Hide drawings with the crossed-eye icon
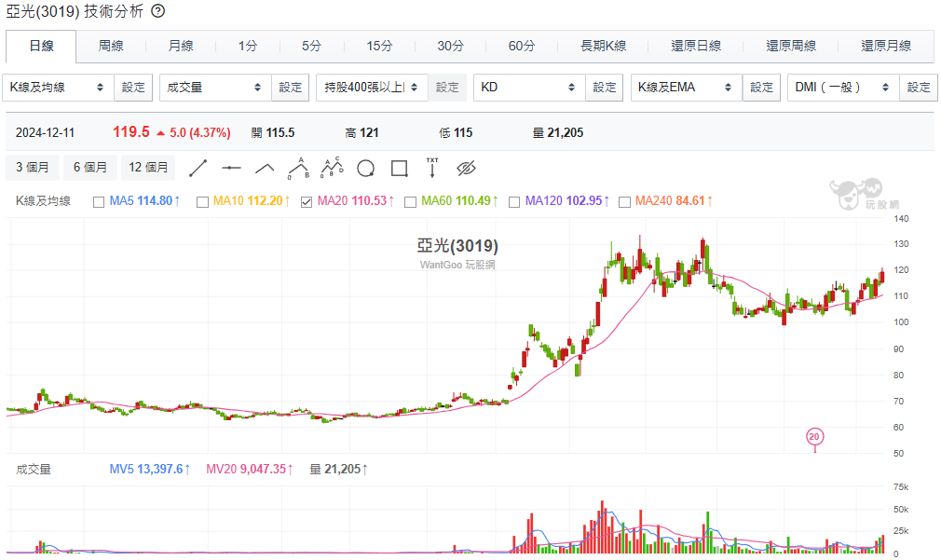 coord(466,169)
